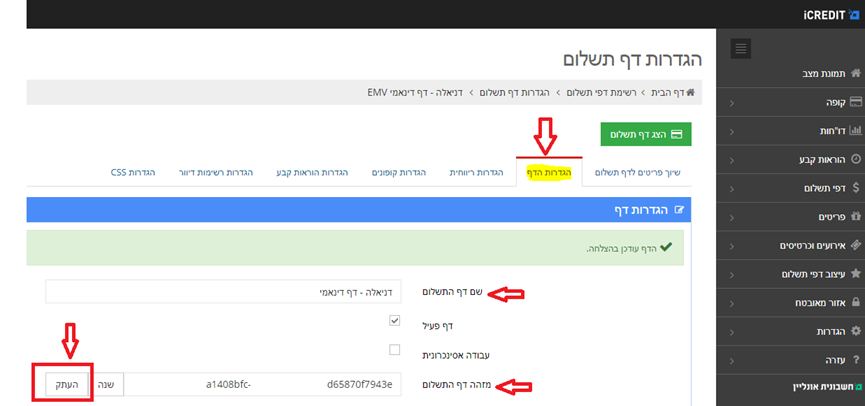The height and width of the screenshot is (406, 865).
Task: Click the שנה change button
Action: [x=106, y=384]
